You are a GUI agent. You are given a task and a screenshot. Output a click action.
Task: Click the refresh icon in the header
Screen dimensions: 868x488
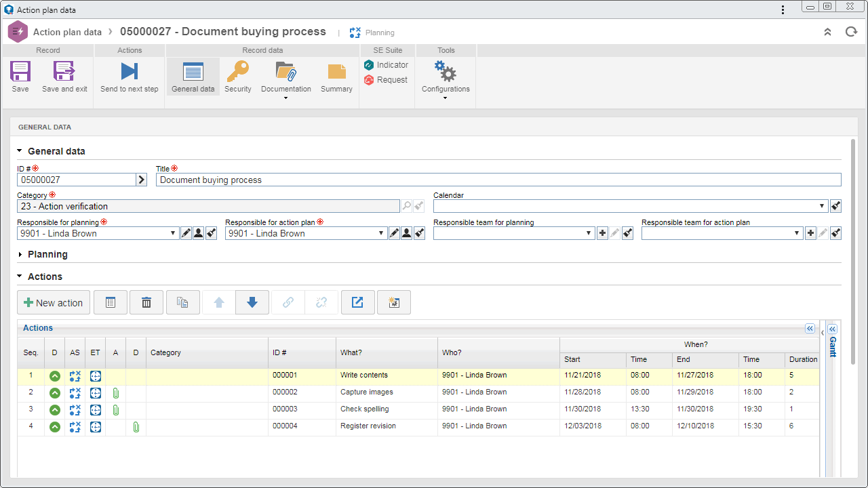pos(851,32)
